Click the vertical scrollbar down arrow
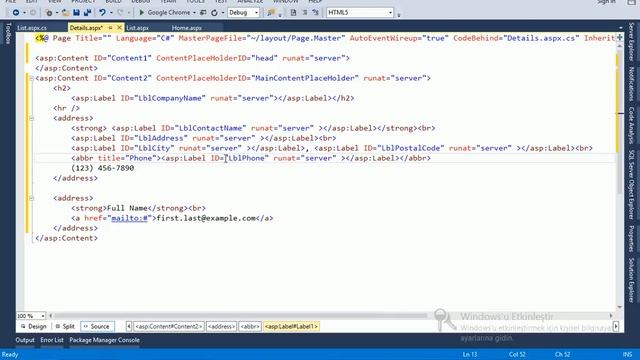This screenshot has width=640, height=360. (620, 307)
